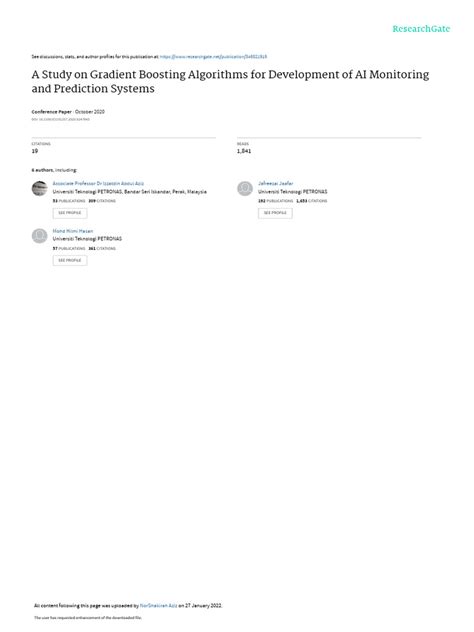The image size is (474, 632).
Task: Open the Mohd Hilmi Hasan author link
Action: (x=73, y=231)
